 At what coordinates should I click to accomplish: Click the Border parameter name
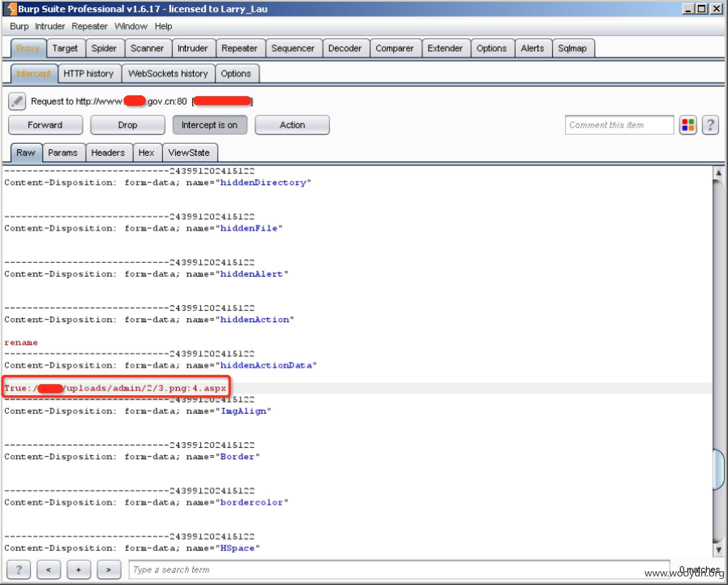[x=238, y=457]
